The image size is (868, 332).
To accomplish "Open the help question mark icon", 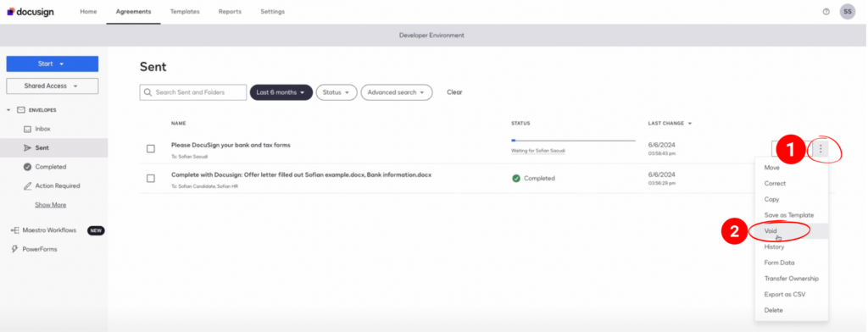I will (x=826, y=12).
